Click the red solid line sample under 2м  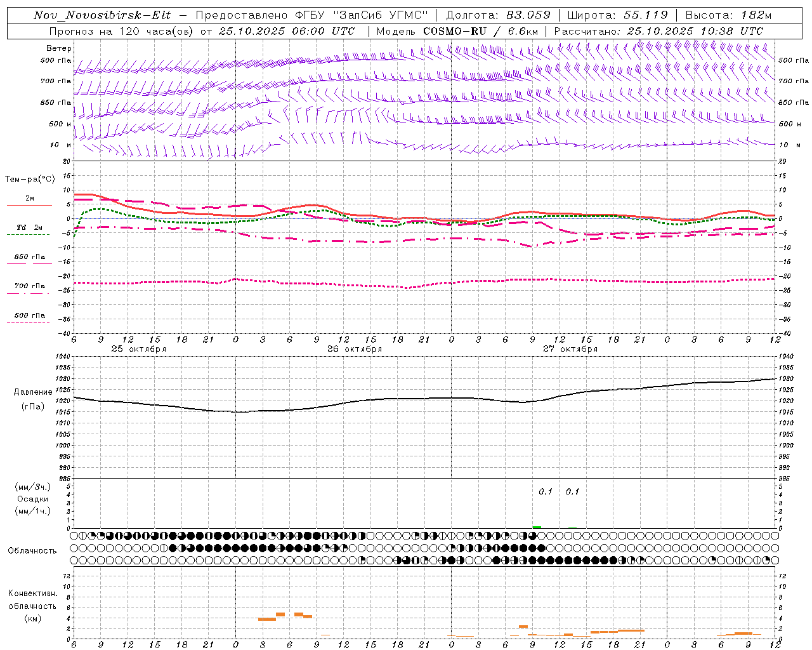click(x=29, y=206)
